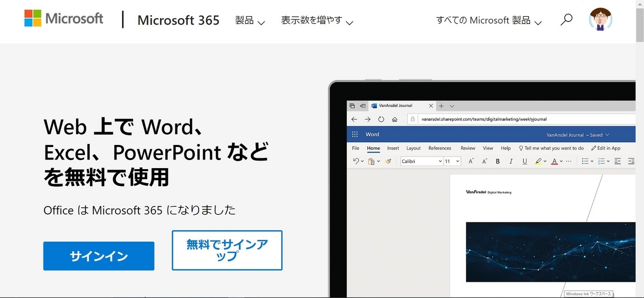Toggle Italic formatting
The image size is (644, 298).
pos(511,161)
